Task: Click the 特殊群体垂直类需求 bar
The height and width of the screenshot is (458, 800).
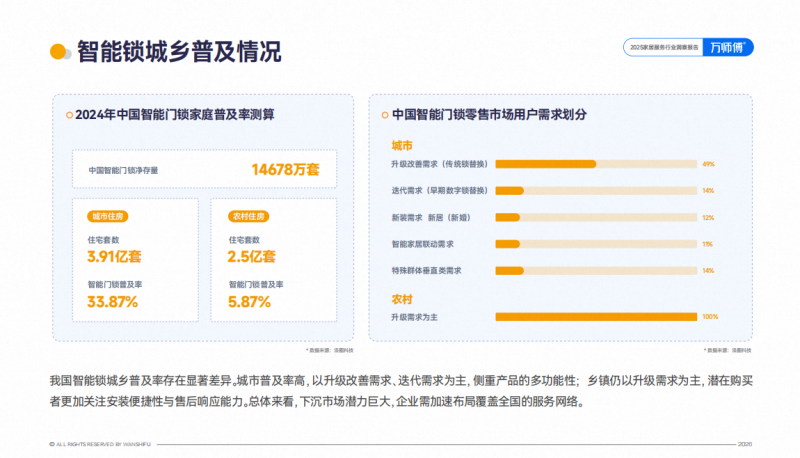Action: (x=596, y=271)
